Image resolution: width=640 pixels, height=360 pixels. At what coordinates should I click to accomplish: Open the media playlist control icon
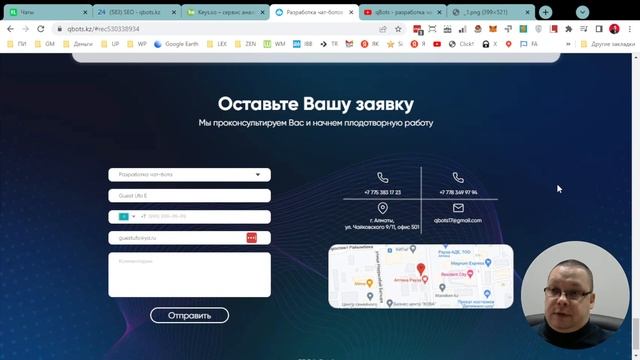point(584,29)
